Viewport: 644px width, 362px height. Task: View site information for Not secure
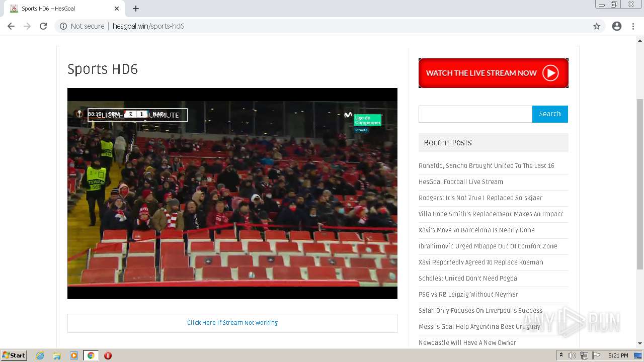(x=82, y=26)
